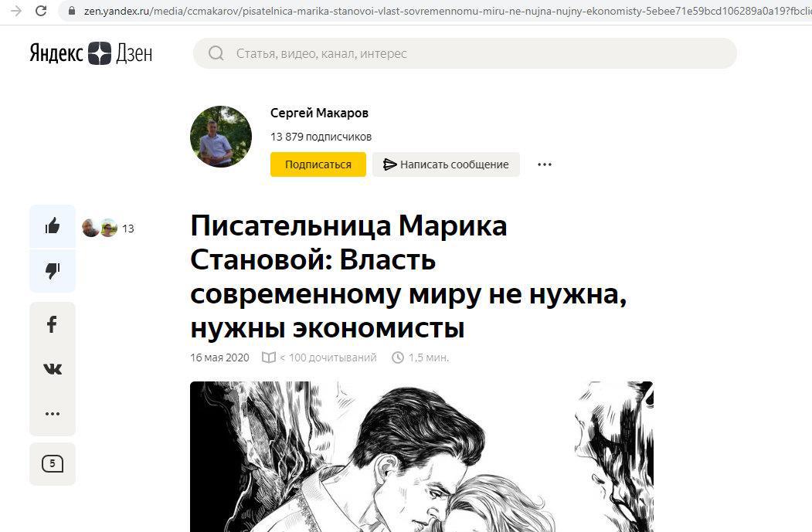Open the author name Сергей Макаров

(320, 113)
